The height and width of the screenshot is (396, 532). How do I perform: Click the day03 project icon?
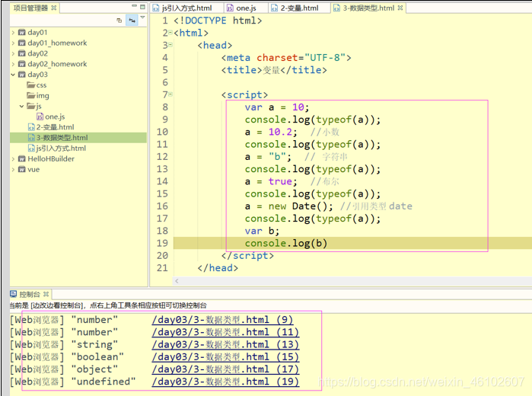point(22,75)
